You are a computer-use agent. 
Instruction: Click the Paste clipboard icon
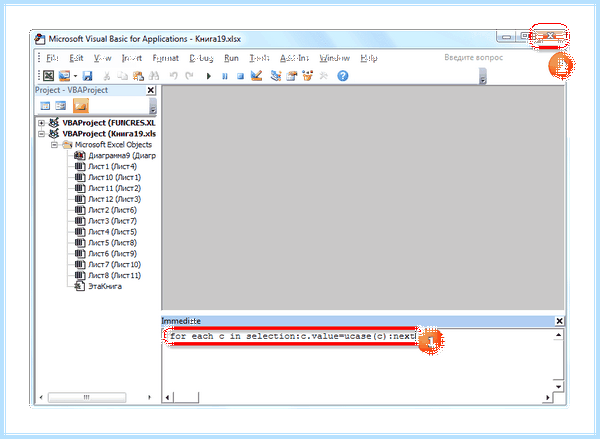coord(138,76)
